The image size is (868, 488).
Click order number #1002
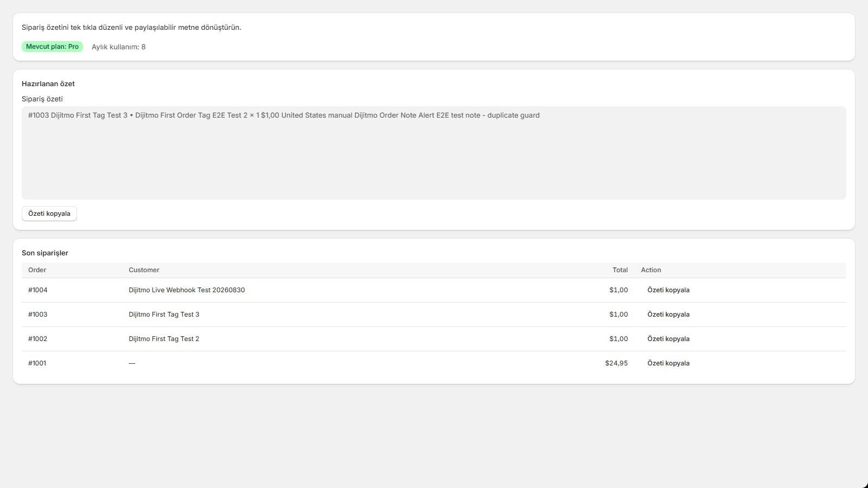point(38,339)
